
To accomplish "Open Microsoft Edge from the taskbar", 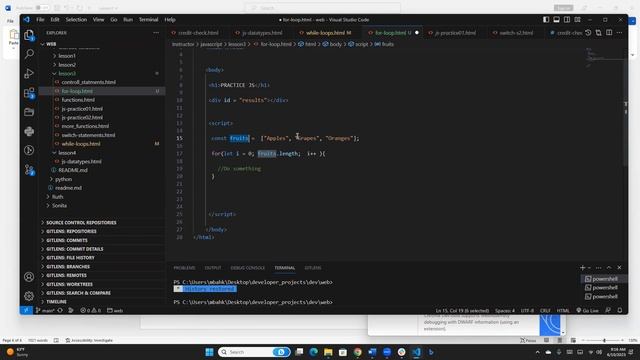I will pos(313,352).
